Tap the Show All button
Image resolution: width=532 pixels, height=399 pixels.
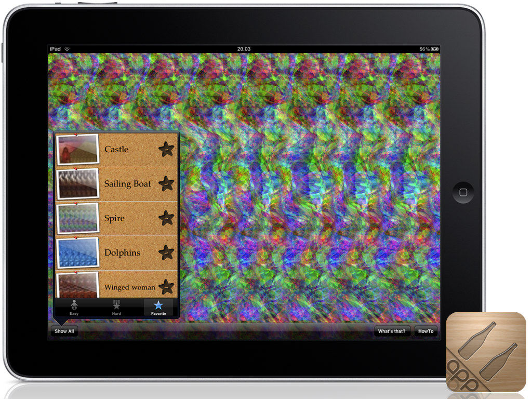(64, 331)
